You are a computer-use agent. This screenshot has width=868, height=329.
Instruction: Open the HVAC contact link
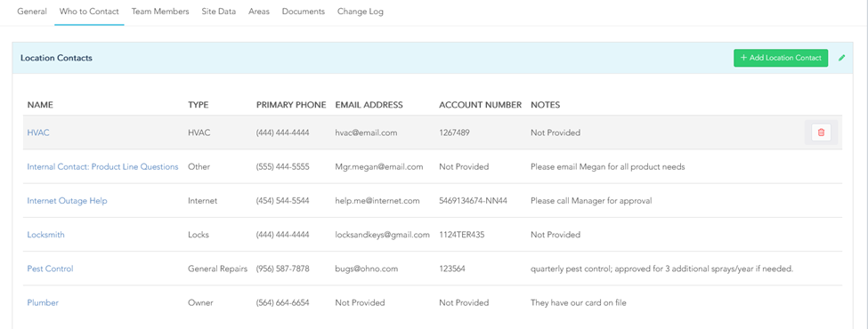click(x=38, y=132)
